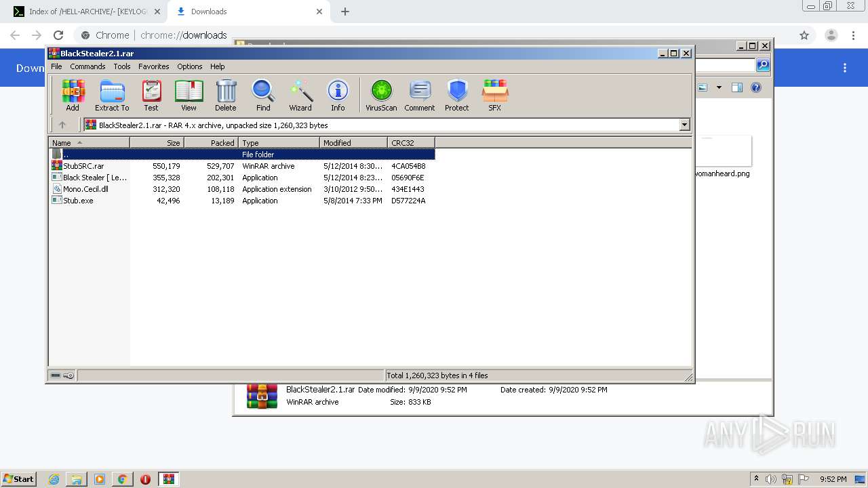Image resolution: width=868 pixels, height=488 pixels.
Task: Select the Stub.exe file name
Action: click(78, 201)
